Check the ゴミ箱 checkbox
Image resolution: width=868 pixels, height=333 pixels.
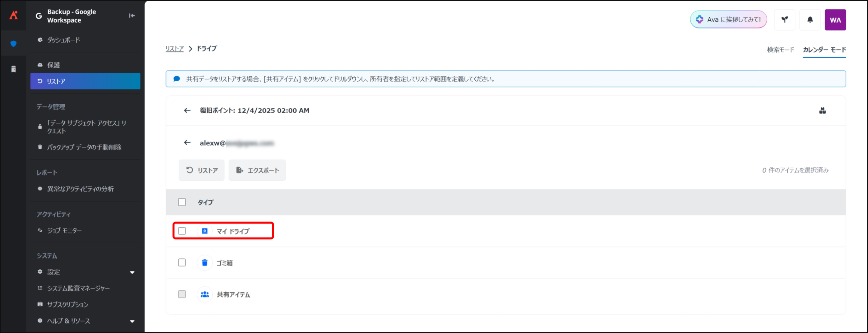[182, 263]
